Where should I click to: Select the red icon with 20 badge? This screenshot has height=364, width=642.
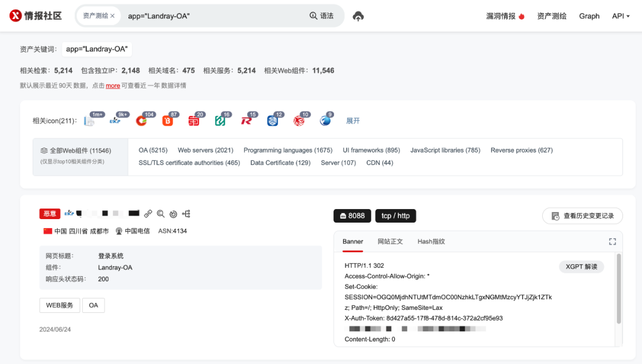coord(194,121)
